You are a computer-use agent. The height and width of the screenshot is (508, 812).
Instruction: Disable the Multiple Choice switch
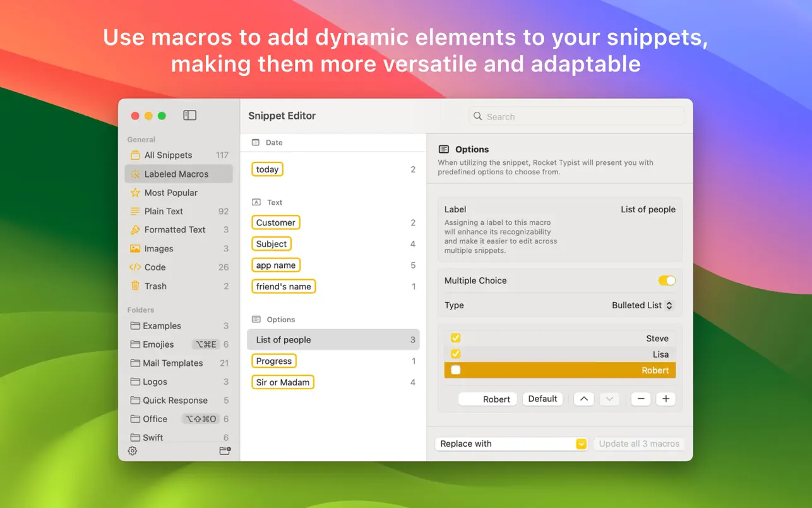(667, 281)
